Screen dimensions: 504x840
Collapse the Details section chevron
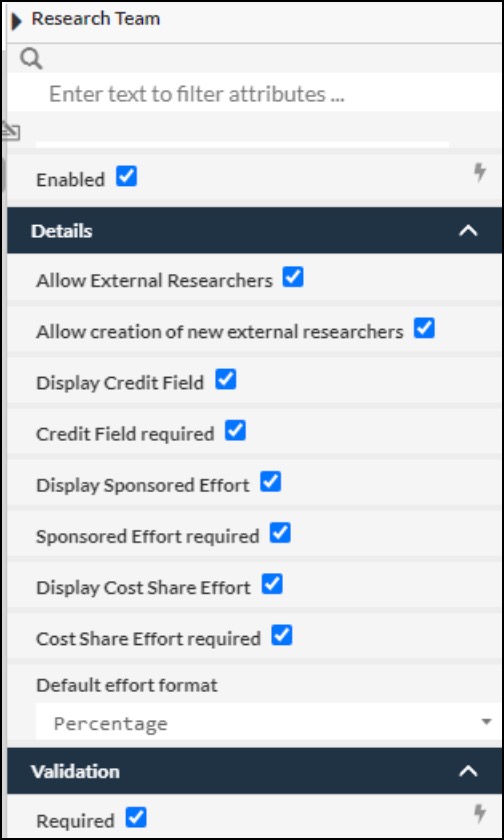tap(469, 231)
